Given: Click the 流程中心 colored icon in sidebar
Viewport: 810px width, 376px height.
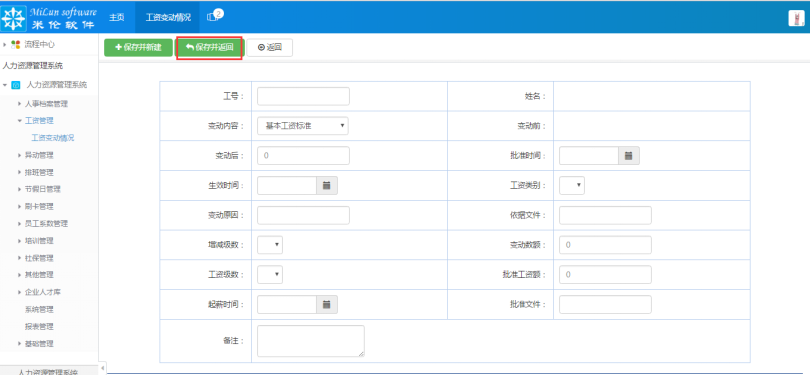Looking at the screenshot, I should click(16, 44).
